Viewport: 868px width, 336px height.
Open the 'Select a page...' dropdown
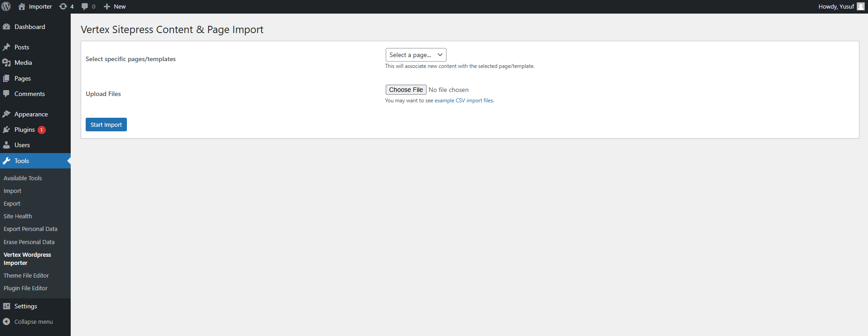(416, 55)
